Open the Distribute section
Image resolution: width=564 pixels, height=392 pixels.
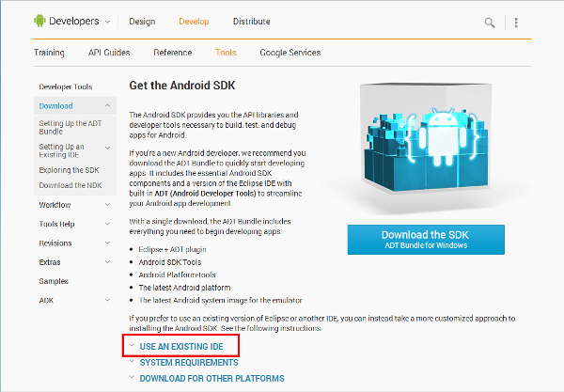click(x=251, y=22)
